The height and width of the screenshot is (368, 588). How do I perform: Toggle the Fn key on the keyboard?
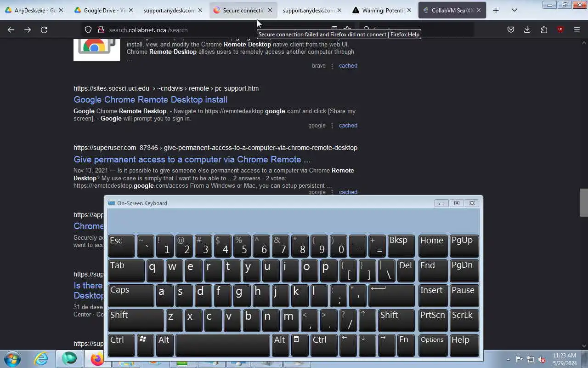click(405, 345)
